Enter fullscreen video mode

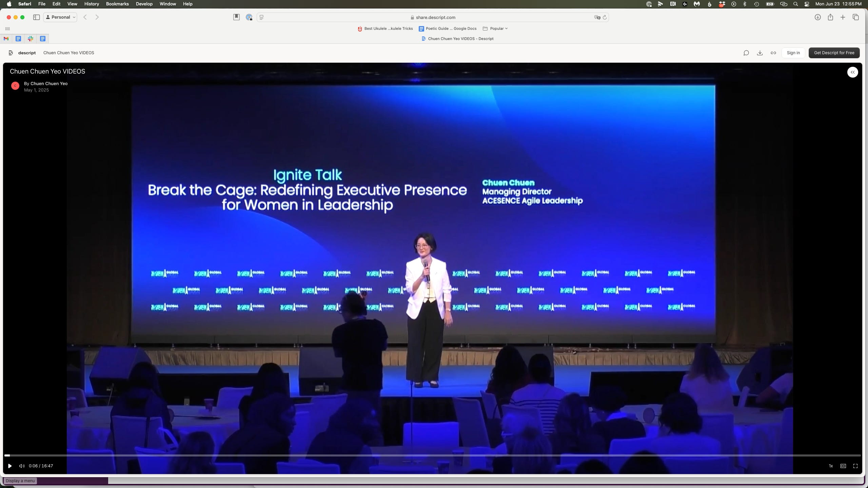click(x=855, y=466)
